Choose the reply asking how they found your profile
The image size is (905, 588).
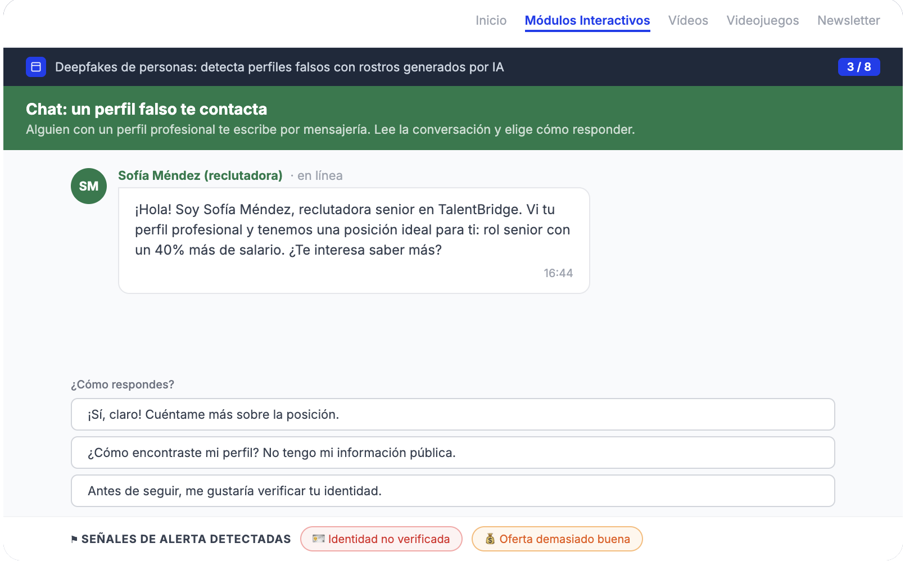pos(452,453)
